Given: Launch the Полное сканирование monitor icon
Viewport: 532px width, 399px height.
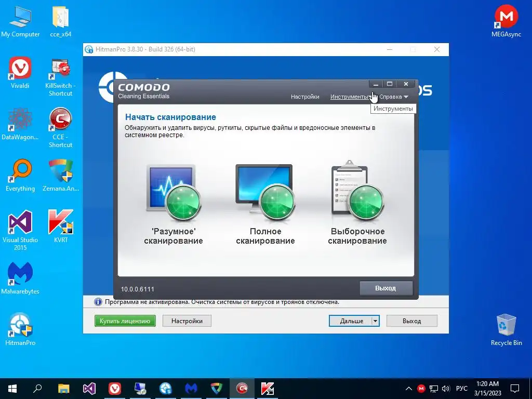Looking at the screenshot, I should (x=265, y=193).
